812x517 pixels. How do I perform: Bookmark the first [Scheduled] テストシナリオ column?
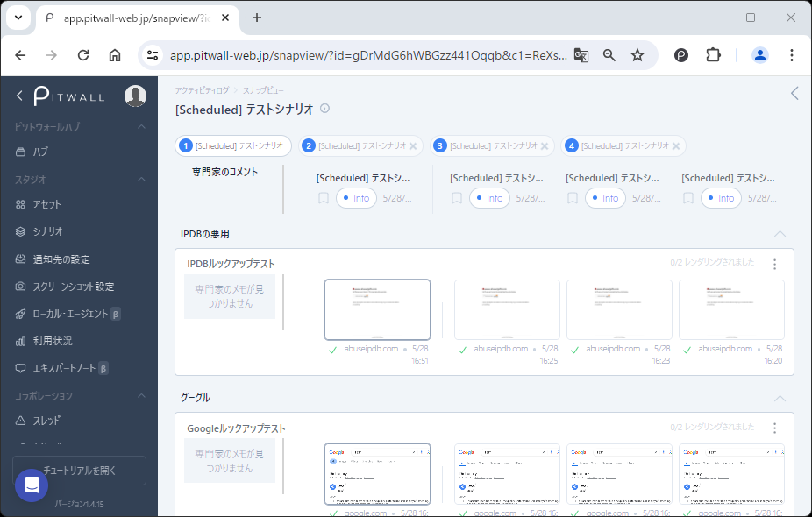323,199
